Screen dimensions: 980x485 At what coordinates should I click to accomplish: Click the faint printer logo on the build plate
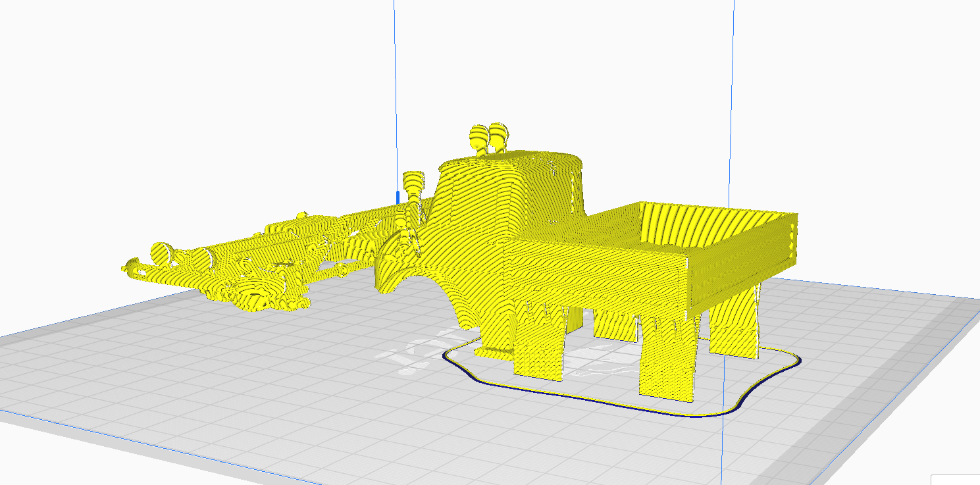(x=408, y=357)
